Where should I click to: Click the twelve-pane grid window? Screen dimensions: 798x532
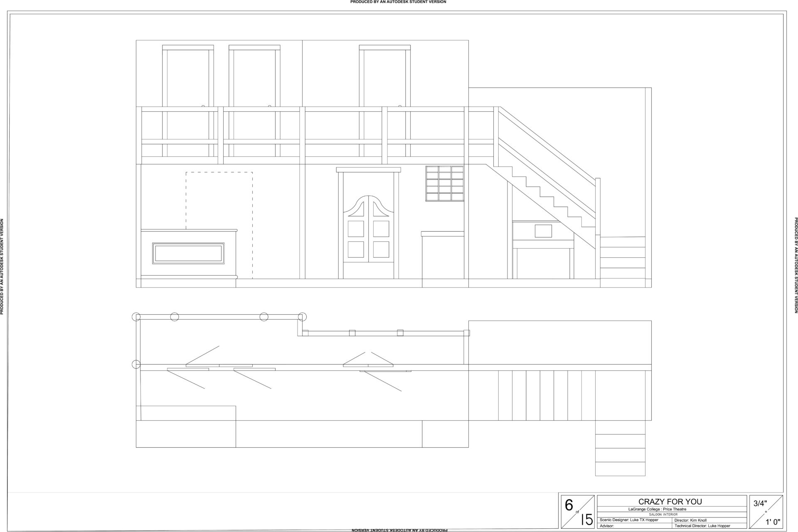click(x=445, y=184)
